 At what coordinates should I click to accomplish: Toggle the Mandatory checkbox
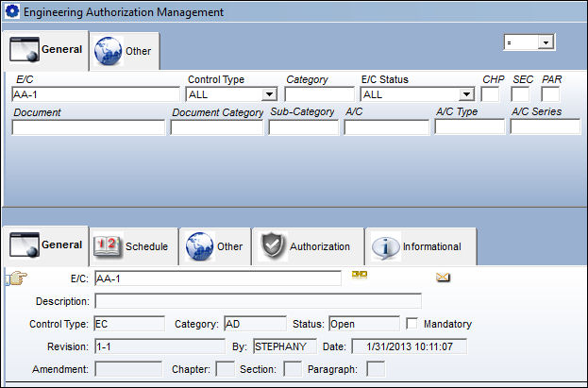point(412,324)
